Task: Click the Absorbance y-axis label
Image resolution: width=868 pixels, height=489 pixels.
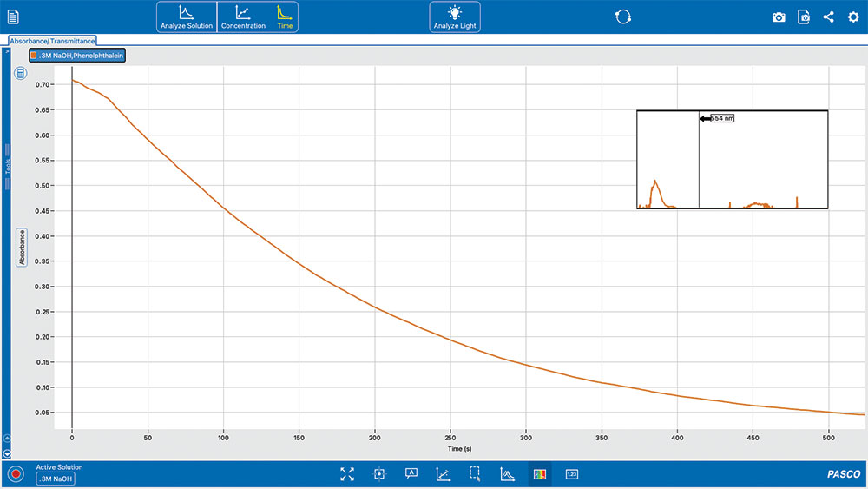Action: pos(22,247)
